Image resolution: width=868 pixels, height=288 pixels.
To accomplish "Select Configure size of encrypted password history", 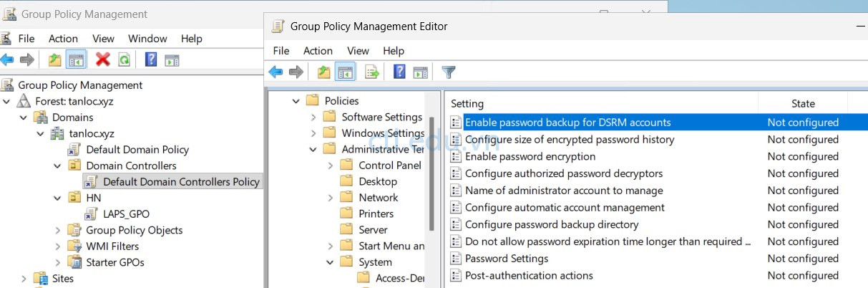I will click(570, 140).
